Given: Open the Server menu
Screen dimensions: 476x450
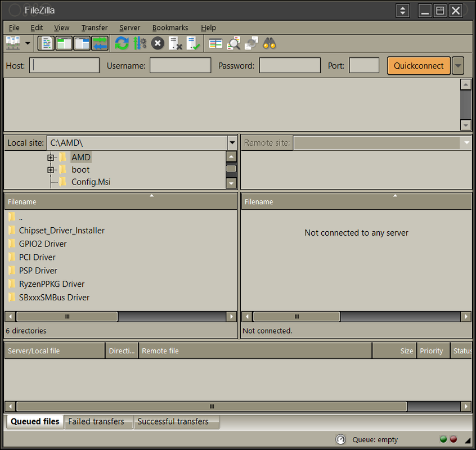Looking at the screenshot, I should tap(129, 28).
